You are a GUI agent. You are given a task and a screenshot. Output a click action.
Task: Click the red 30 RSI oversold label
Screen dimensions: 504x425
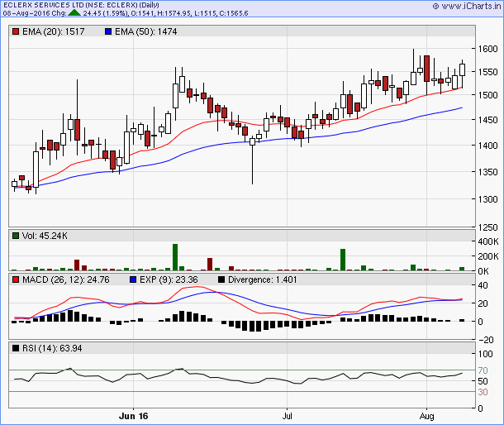[483, 392]
